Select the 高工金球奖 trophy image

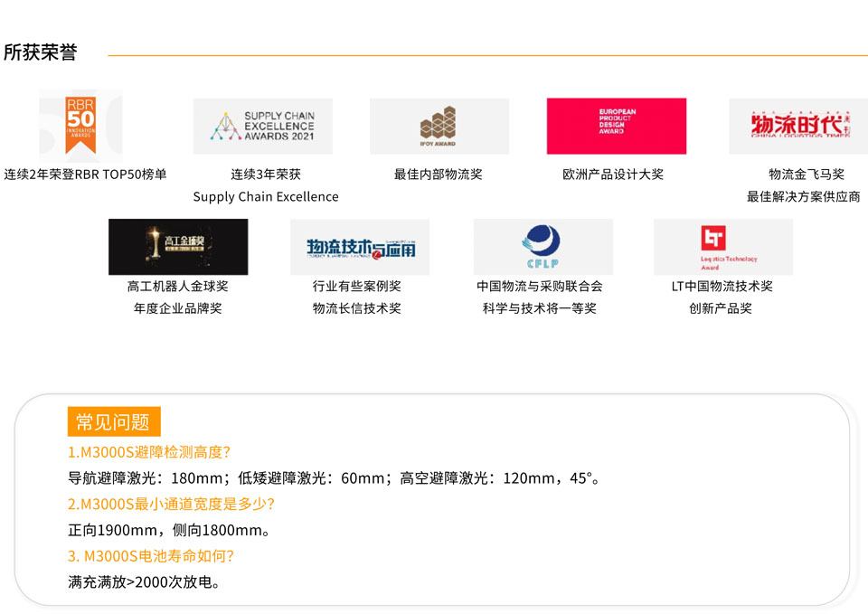(178, 247)
